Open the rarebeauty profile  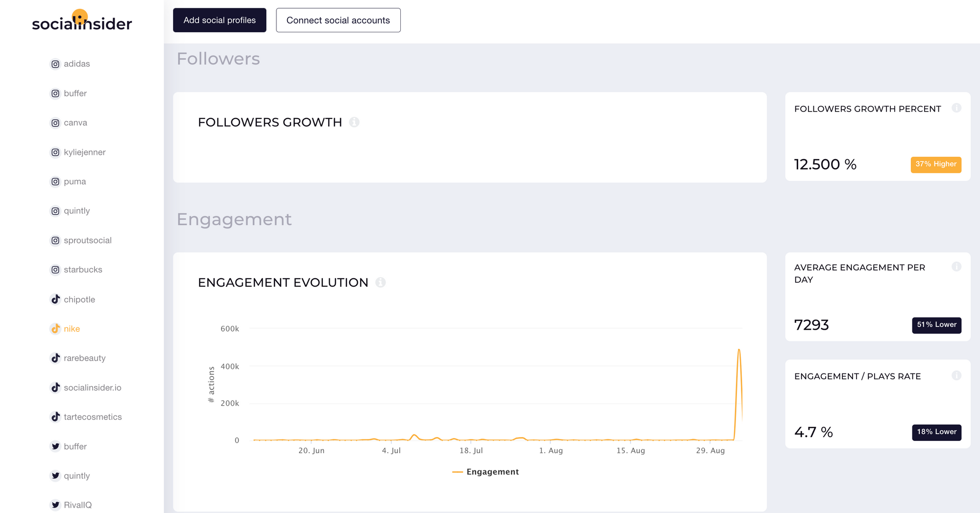[x=85, y=358]
